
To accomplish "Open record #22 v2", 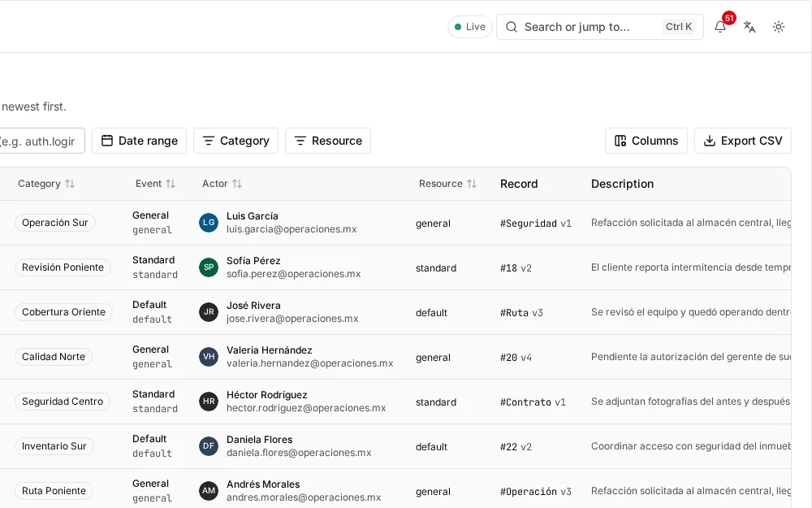I will pyautogui.click(x=516, y=446).
